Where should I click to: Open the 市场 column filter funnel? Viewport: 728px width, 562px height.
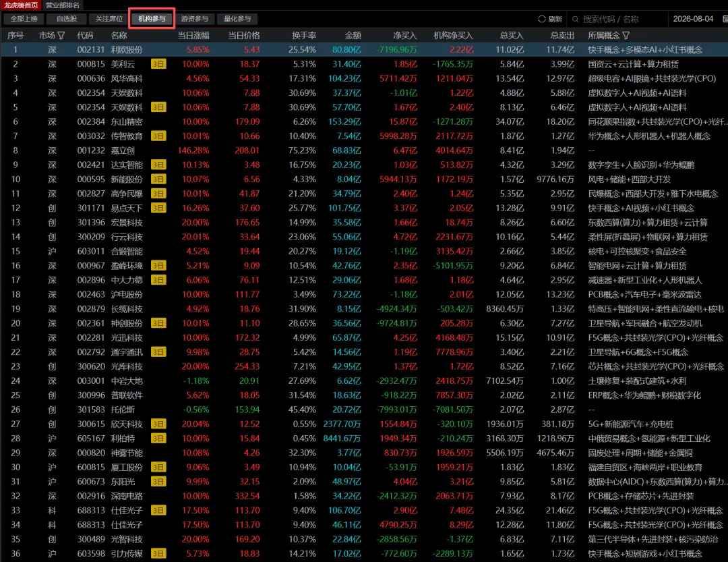point(61,35)
